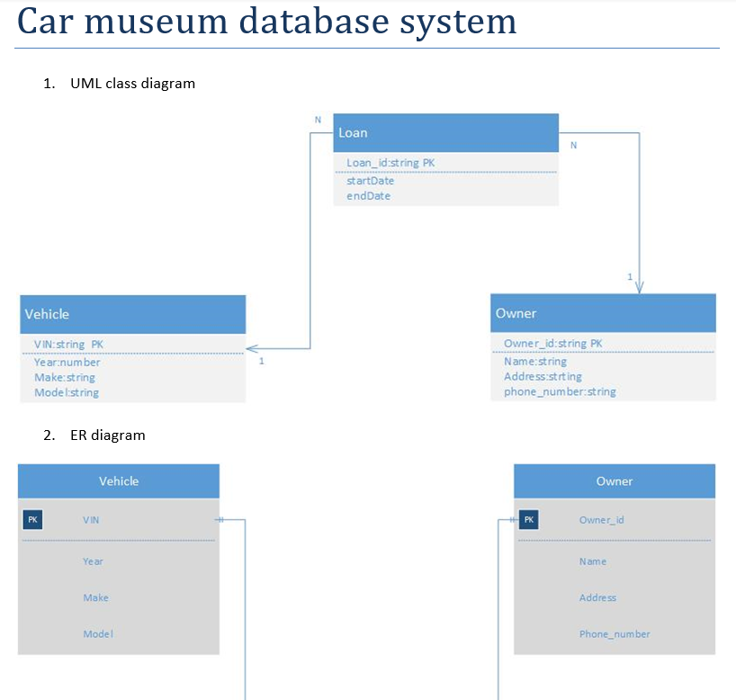Screen dimensions: 736x700
Task: Click the Loan_id:string PK attribute
Action: click(x=390, y=163)
